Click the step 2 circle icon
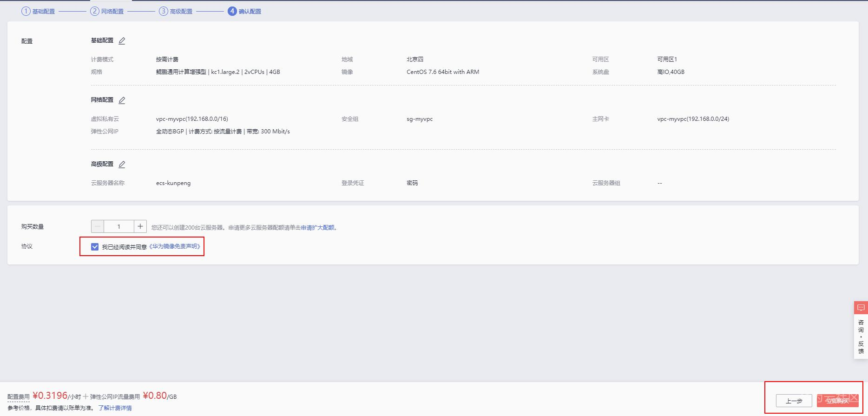This screenshot has height=416, width=868. [94, 11]
